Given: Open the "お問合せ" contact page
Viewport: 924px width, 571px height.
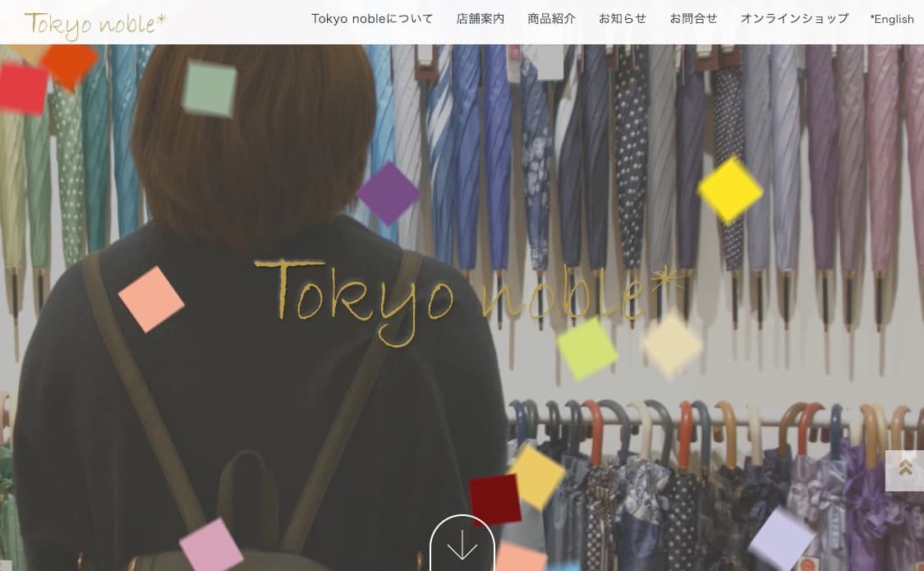Looking at the screenshot, I should click(693, 18).
